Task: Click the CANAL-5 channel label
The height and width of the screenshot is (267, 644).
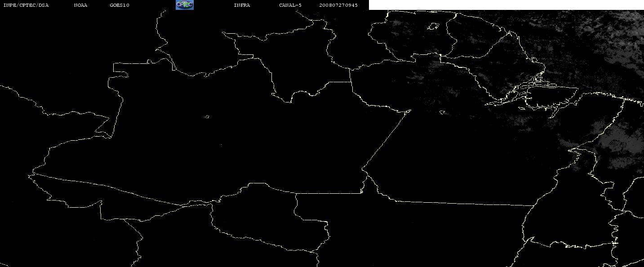Action: pyautogui.click(x=291, y=5)
